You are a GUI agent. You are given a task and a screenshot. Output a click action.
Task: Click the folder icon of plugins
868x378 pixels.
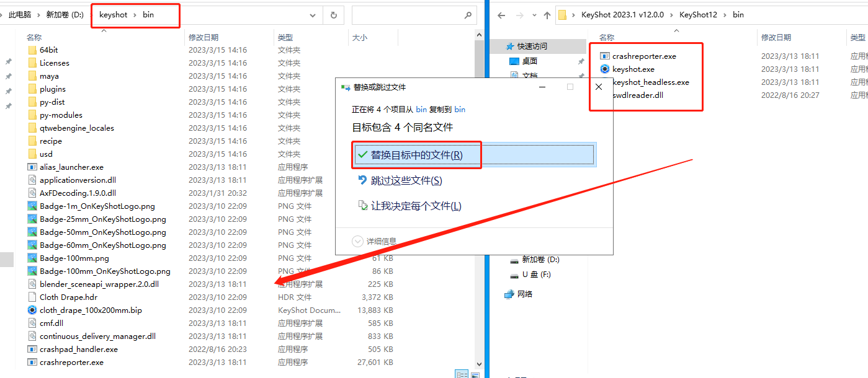[x=33, y=89]
